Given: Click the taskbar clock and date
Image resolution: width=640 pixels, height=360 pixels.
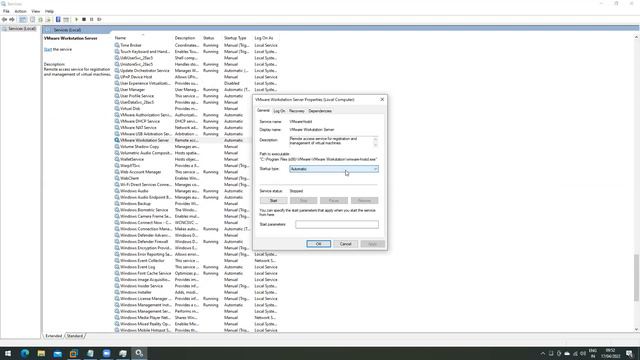Looking at the screenshot, I should (x=610, y=353).
